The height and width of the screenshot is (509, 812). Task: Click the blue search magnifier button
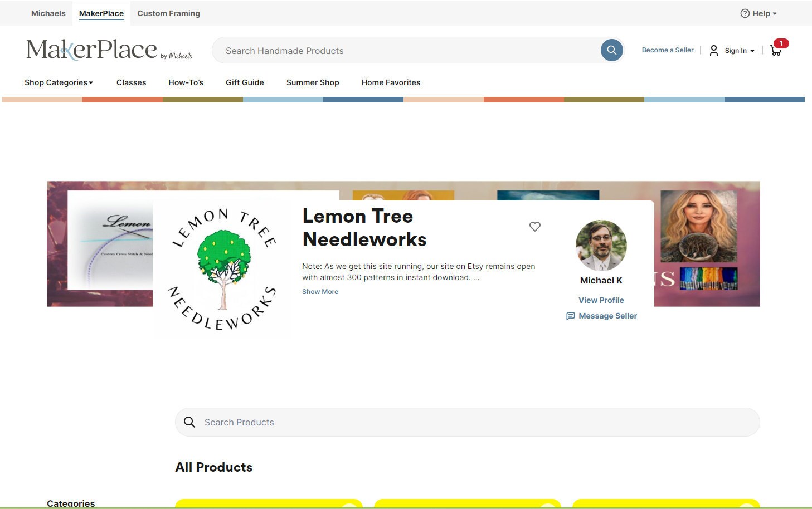[x=611, y=50]
